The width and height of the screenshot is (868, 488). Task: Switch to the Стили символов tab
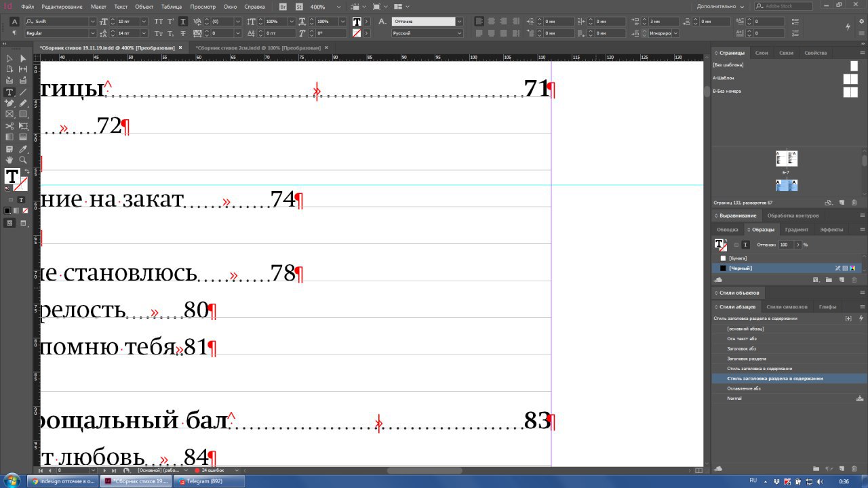[787, 306]
